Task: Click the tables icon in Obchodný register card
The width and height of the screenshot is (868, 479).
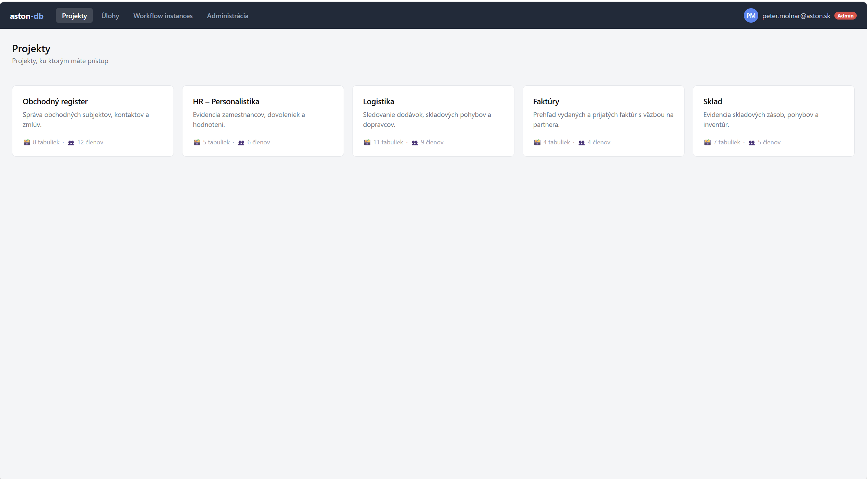Action: (26, 142)
